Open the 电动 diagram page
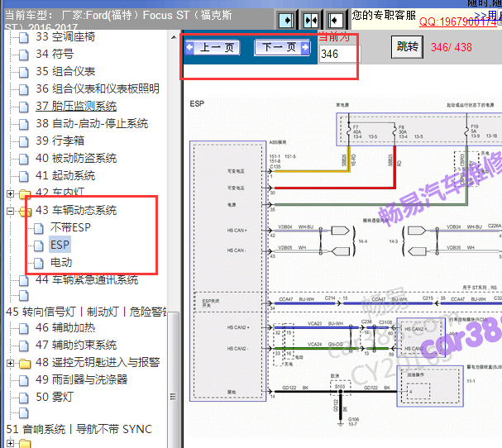Image resolution: width=502 pixels, height=448 pixels. coord(61,262)
